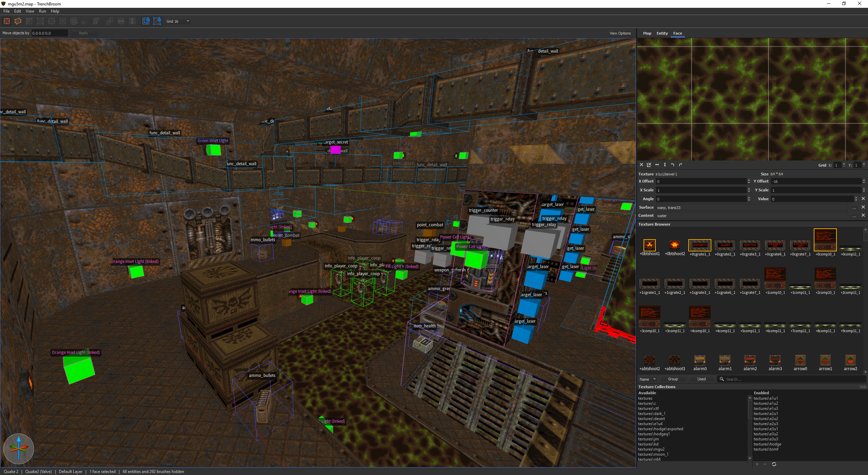Activate the shear objects tool icon

point(96,21)
